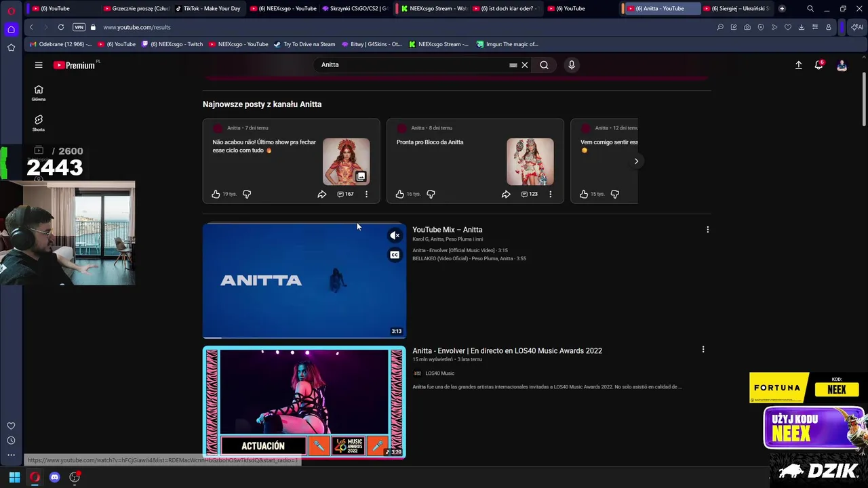Like the 'Não acabou não' post
868x488 pixels.
point(216,194)
